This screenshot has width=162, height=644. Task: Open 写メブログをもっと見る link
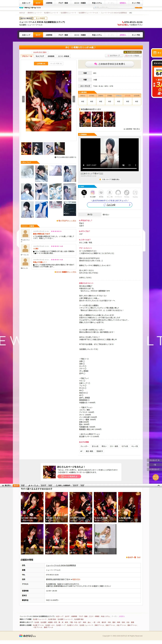[66, 221]
